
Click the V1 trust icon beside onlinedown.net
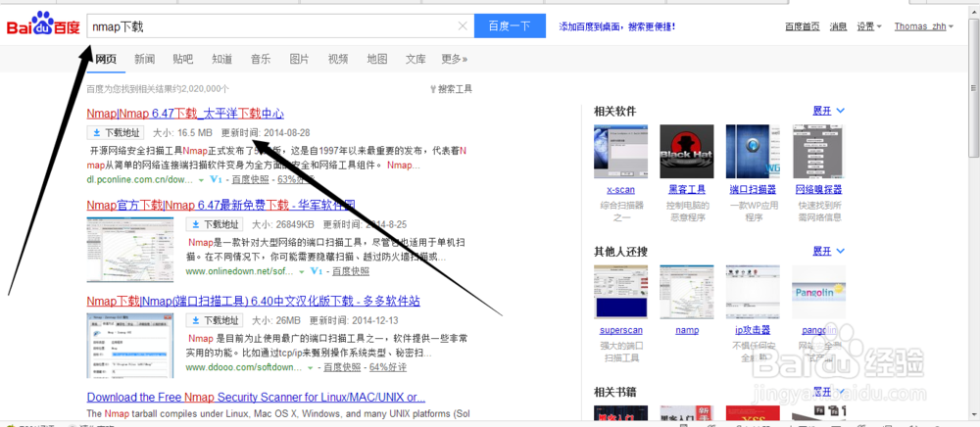[317, 271]
